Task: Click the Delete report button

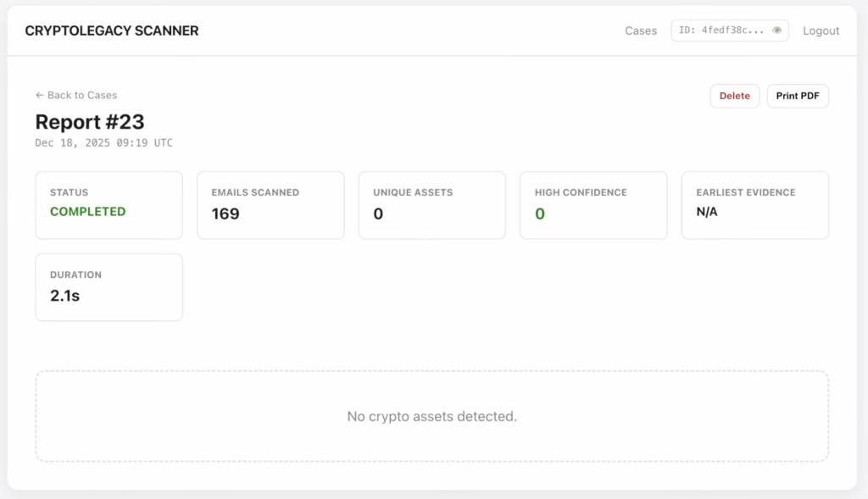Action: (734, 96)
